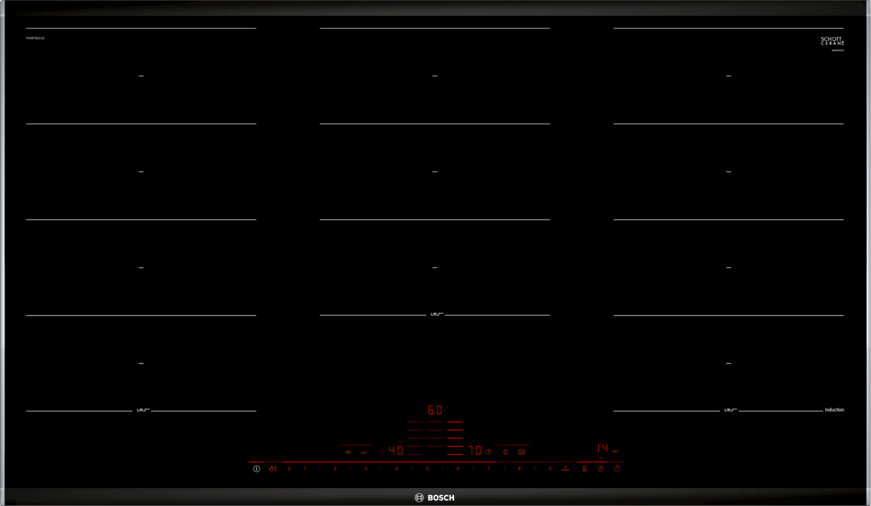Tap the left FlexInduction link symbol

pos(142,410)
